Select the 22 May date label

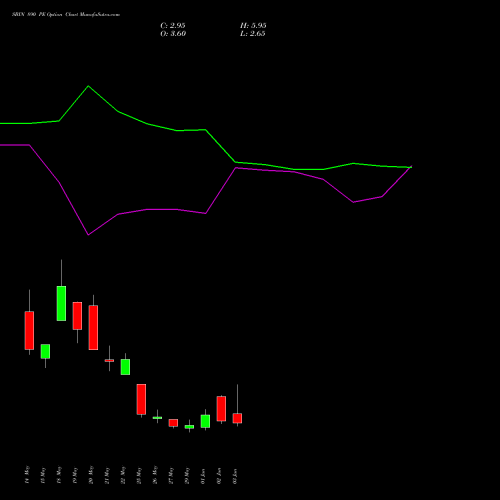coord(123,474)
